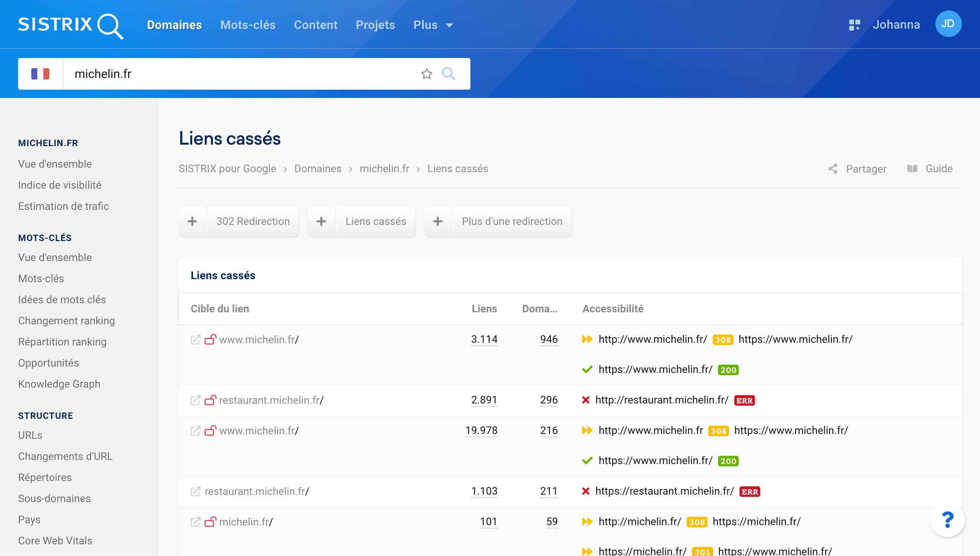Open external link icon for www.michelin.fr/ 3.114 row
The height and width of the screenshot is (556, 980).
tap(195, 339)
